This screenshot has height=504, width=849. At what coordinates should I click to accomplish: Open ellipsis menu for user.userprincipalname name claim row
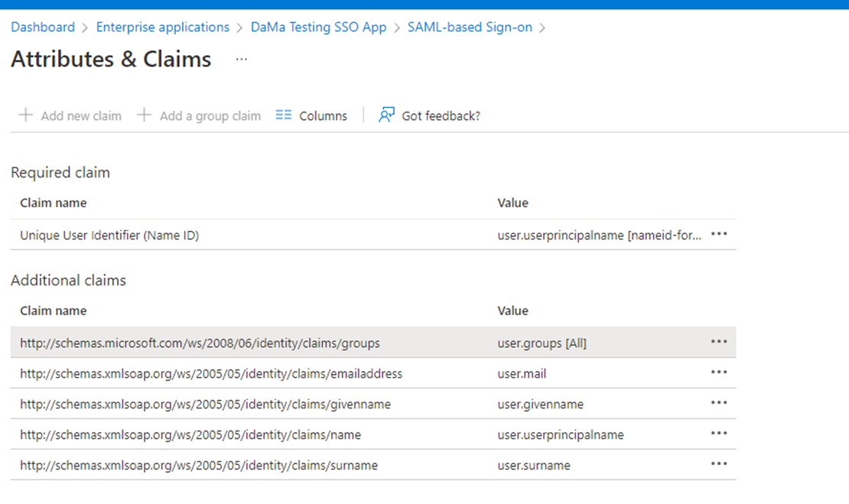(719, 434)
